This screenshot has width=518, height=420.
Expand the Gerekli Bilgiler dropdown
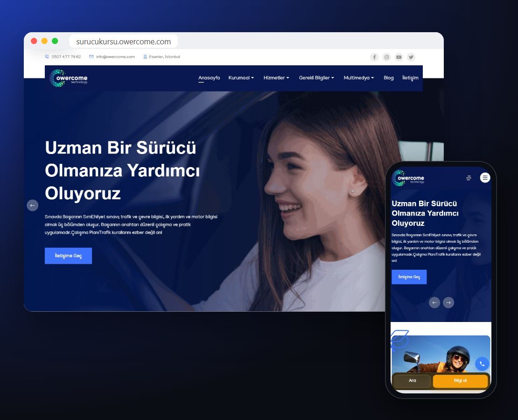click(x=316, y=78)
